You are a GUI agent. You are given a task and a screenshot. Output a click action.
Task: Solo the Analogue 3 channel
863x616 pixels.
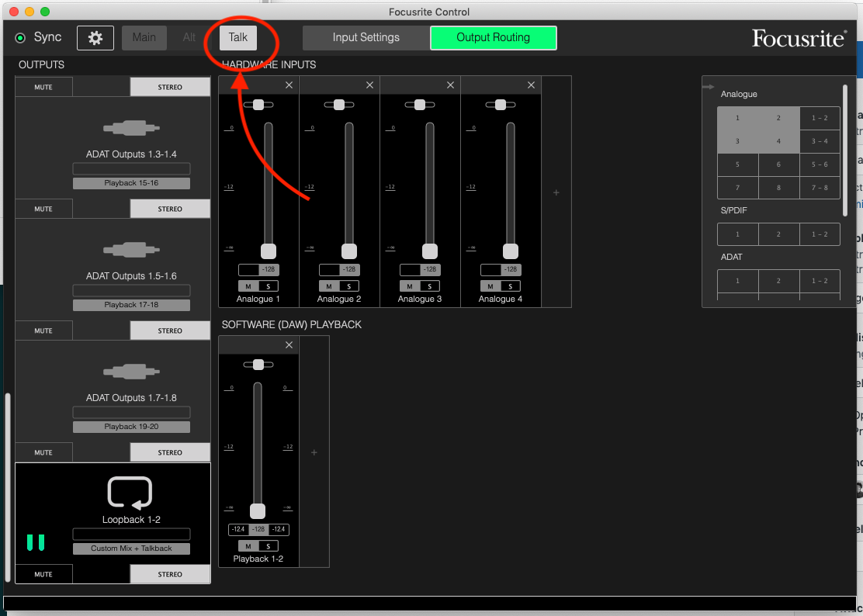point(429,286)
